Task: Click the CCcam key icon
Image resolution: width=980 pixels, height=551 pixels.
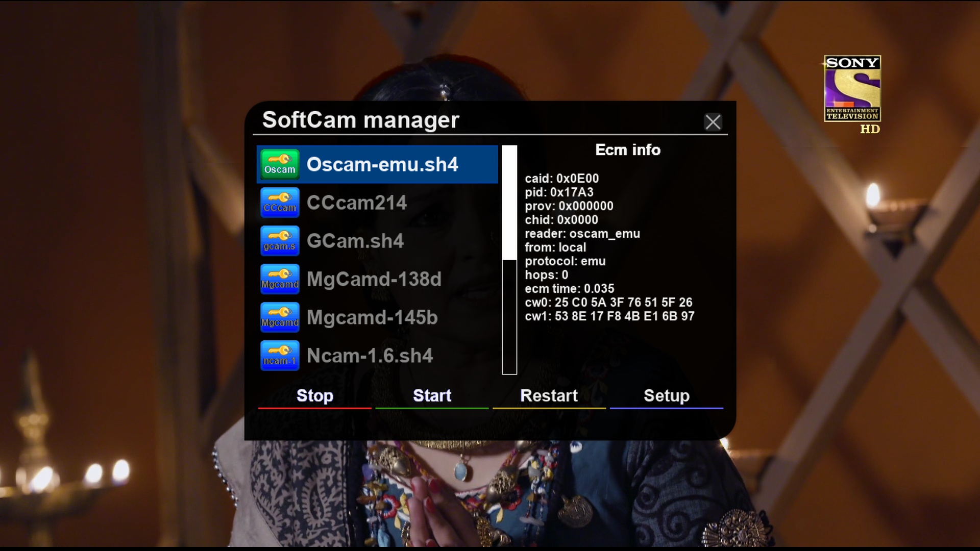Action: pos(280,203)
